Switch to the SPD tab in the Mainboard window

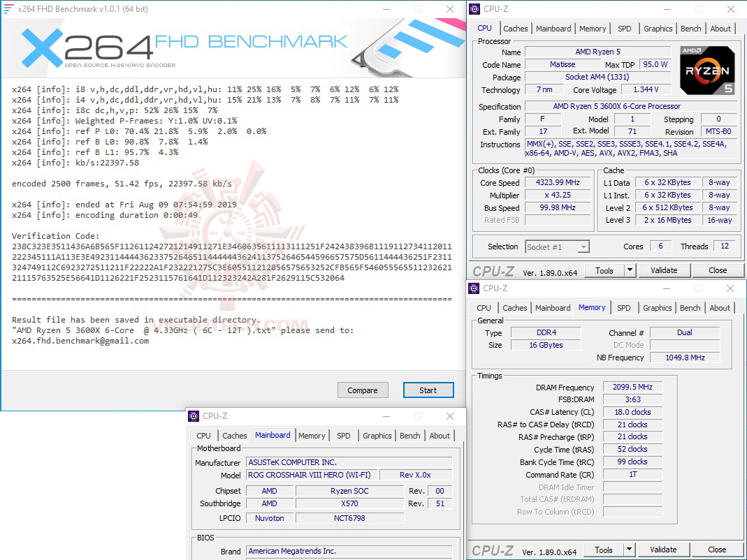343,435
